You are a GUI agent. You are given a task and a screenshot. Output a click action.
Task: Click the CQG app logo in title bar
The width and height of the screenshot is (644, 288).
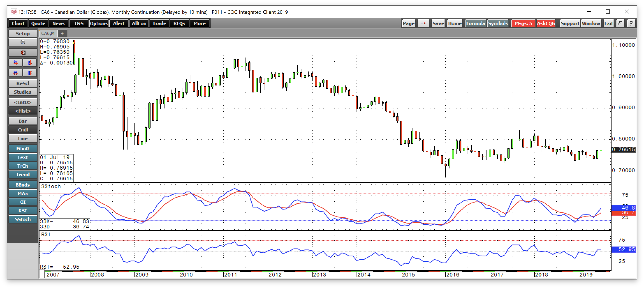(x=14, y=12)
